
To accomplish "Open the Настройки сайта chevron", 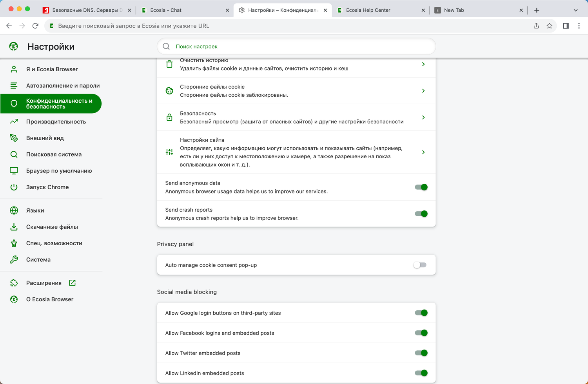I will (x=423, y=152).
